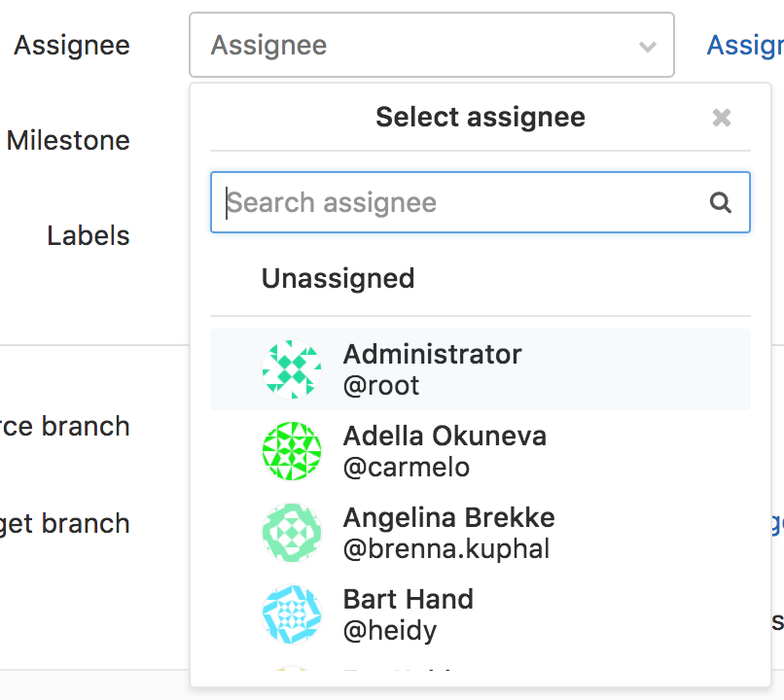The height and width of the screenshot is (700, 784).
Task: Click the Select assignee header
Action: point(480,117)
